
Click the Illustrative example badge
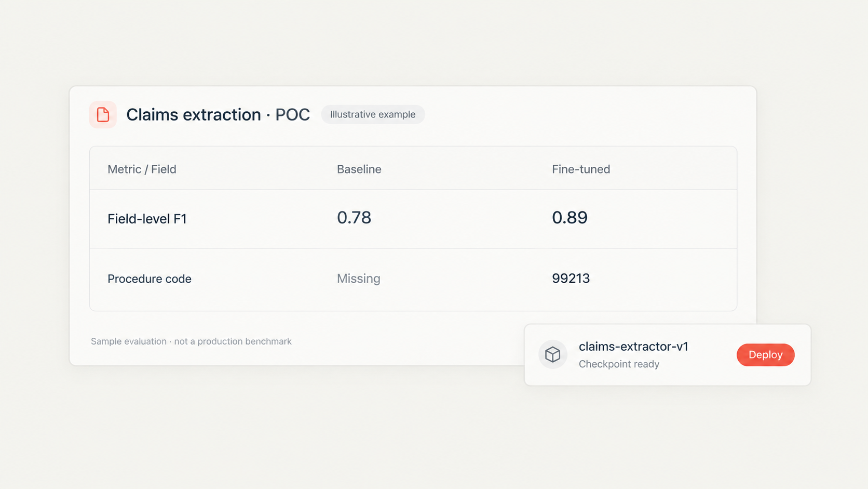pyautogui.click(x=373, y=114)
